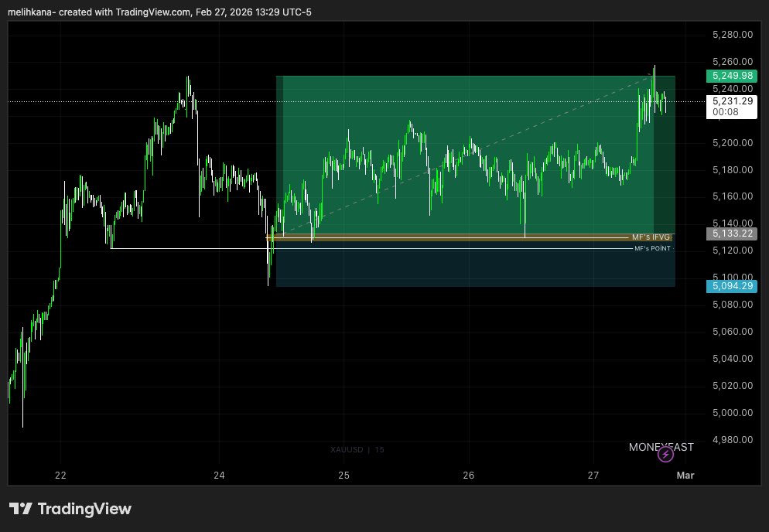Click the 24 date label on time axis
The height and width of the screenshot is (532, 769).
219,475
